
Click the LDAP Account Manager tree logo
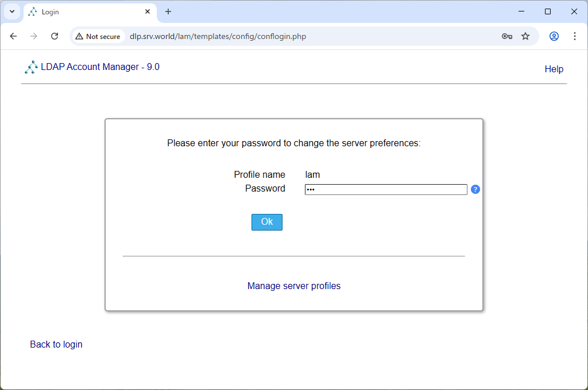31,67
